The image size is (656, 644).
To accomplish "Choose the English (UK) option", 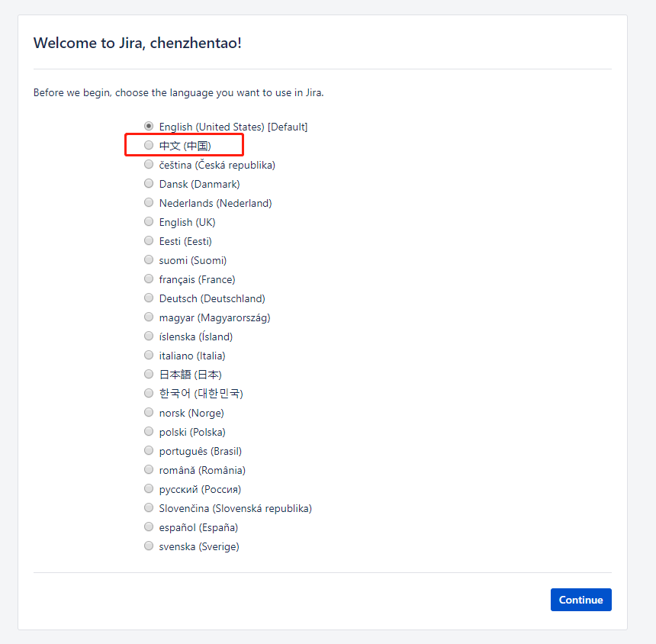I will pyautogui.click(x=149, y=221).
